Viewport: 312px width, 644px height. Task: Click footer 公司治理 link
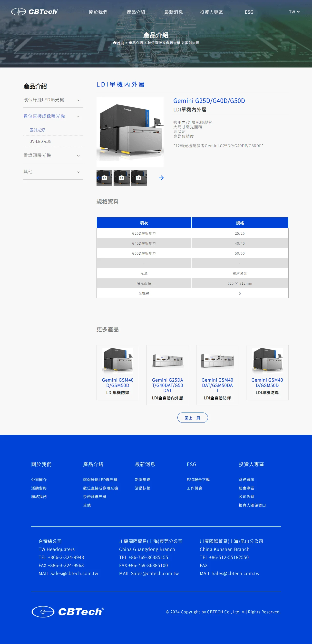pyautogui.click(x=246, y=497)
